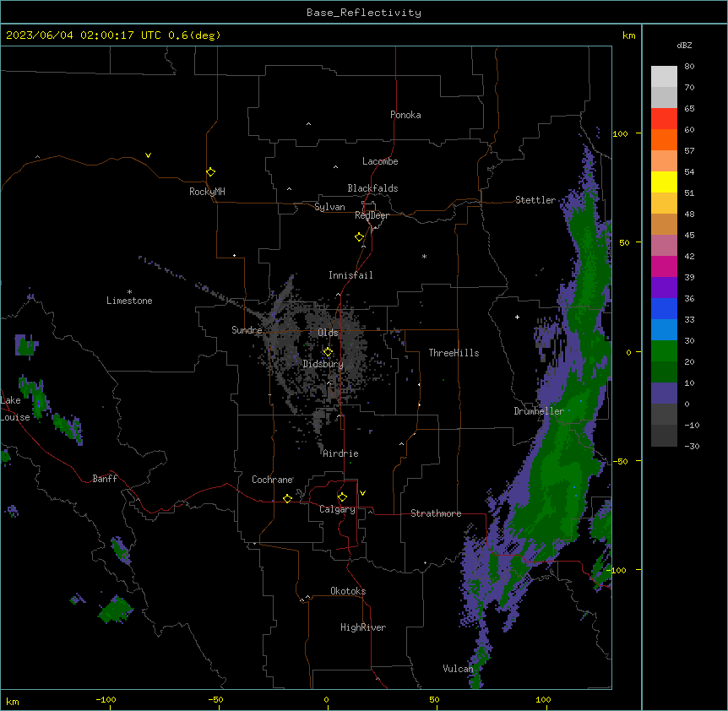Click the Banff town label
The height and width of the screenshot is (711, 728).
click(105, 479)
